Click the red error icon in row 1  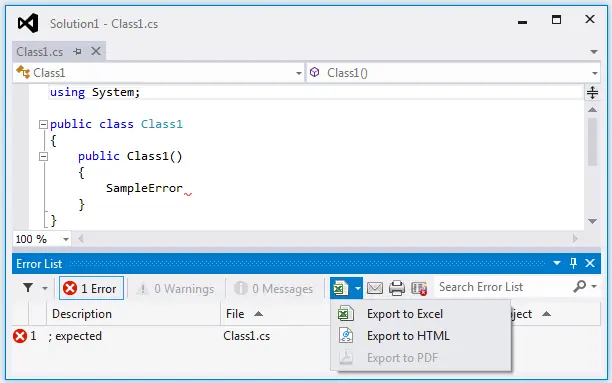pyautogui.click(x=20, y=336)
